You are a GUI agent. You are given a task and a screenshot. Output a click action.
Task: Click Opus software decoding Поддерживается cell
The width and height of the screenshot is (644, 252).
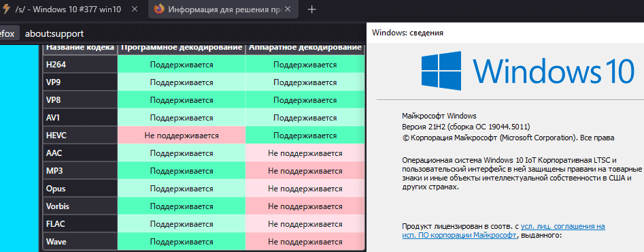coord(182,188)
